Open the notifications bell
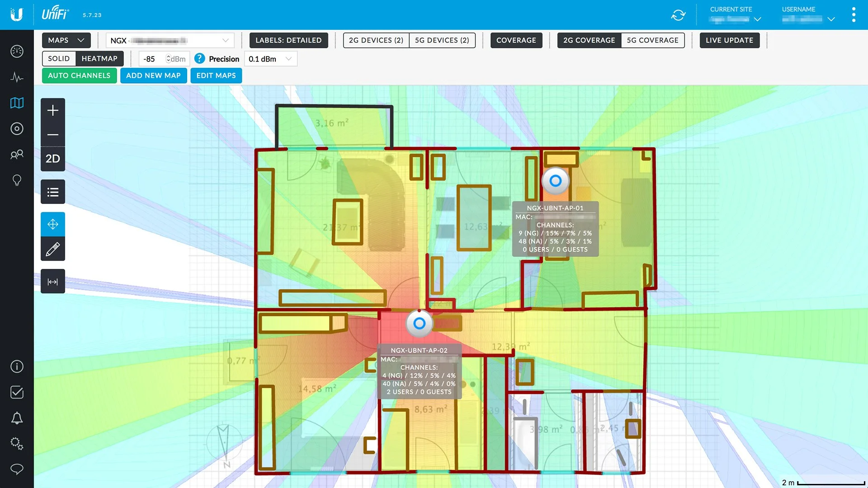The width and height of the screenshot is (868, 488). tap(17, 418)
